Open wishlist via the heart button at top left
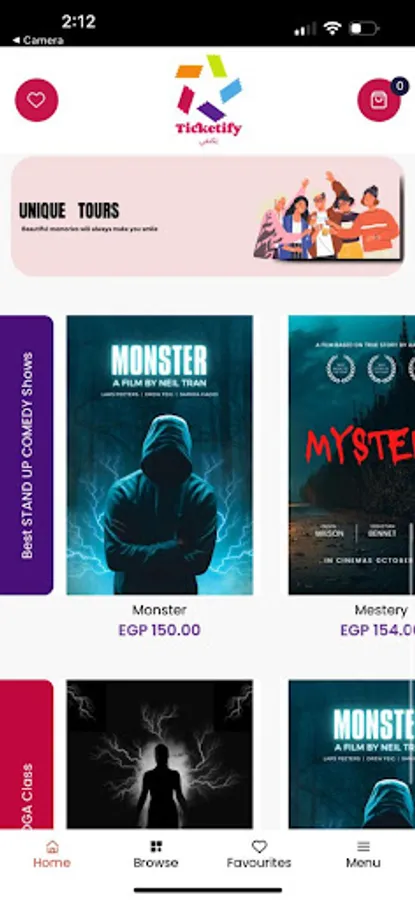 [36, 100]
